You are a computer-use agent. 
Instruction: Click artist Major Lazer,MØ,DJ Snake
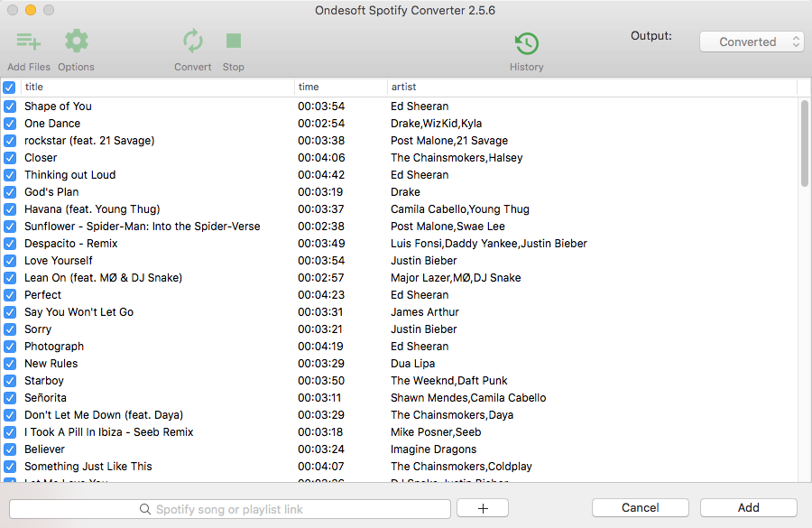click(x=456, y=278)
